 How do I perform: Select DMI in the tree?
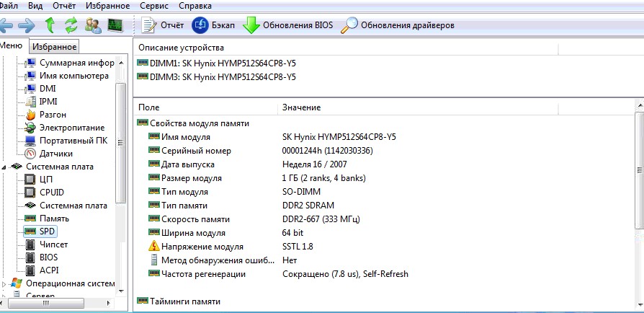pyautogui.click(x=40, y=89)
